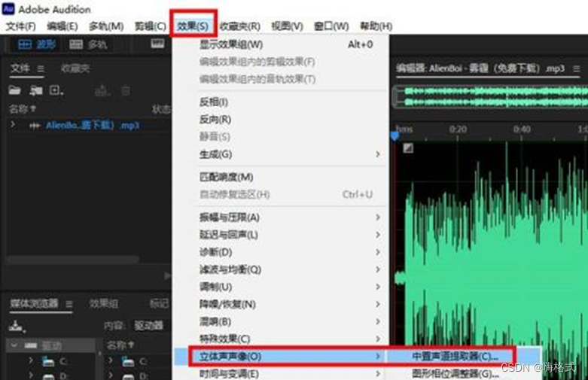Choose 中置声道提取器(C)... from the submenu
This screenshot has height=380, width=588.
click(464, 357)
